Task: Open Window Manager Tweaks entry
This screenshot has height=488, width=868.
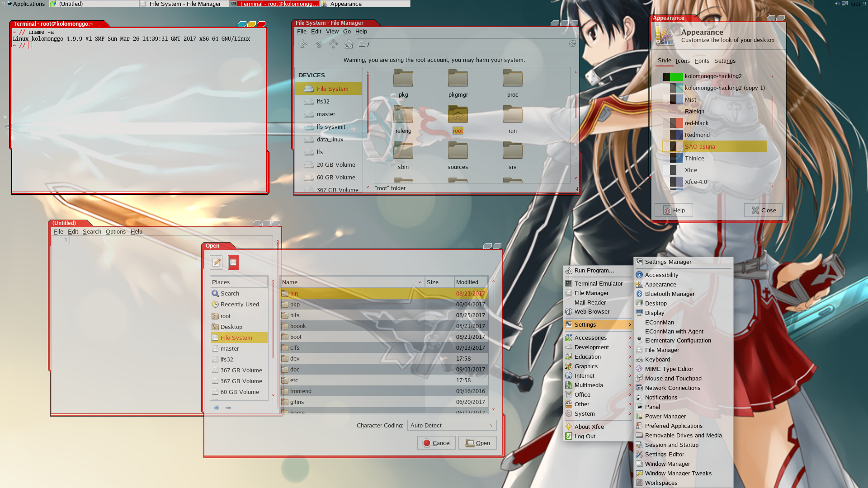Action: tap(683, 474)
